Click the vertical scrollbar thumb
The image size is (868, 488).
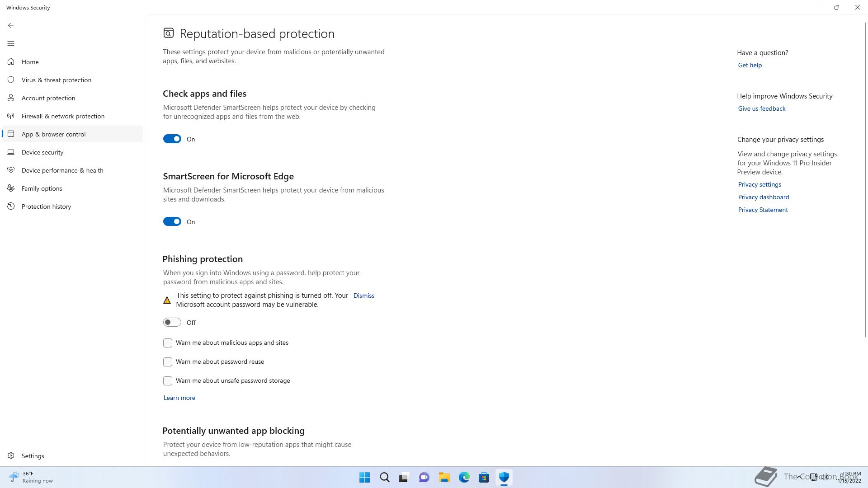coord(866,179)
